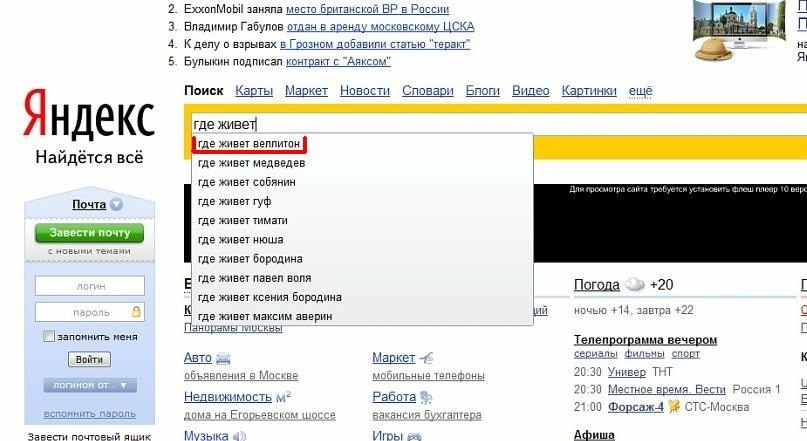Open the Словари tab
The image size is (807, 441).
(428, 91)
